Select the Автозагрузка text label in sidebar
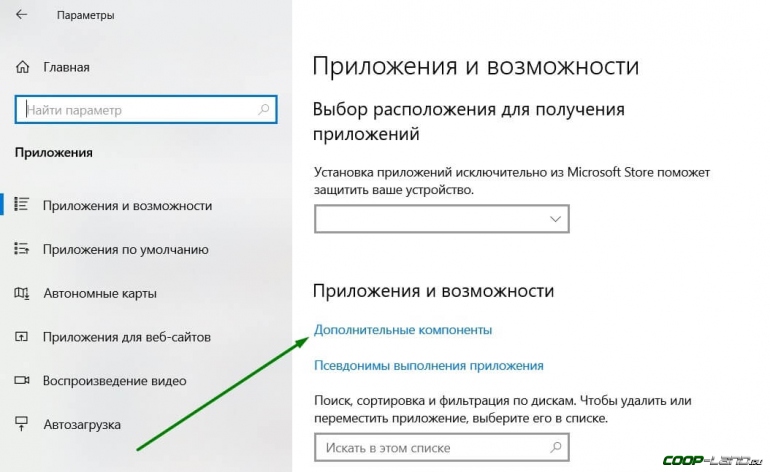770x472 pixels. pyautogui.click(x=82, y=424)
